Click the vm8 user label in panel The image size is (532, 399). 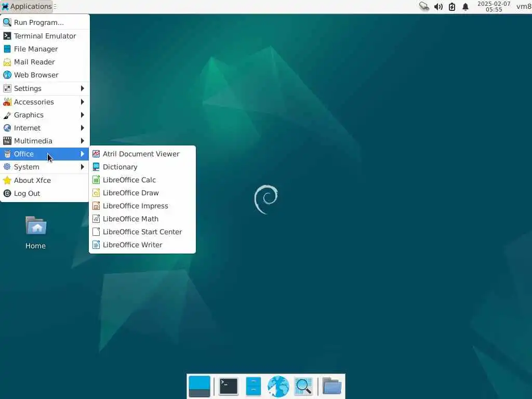pos(524,6)
